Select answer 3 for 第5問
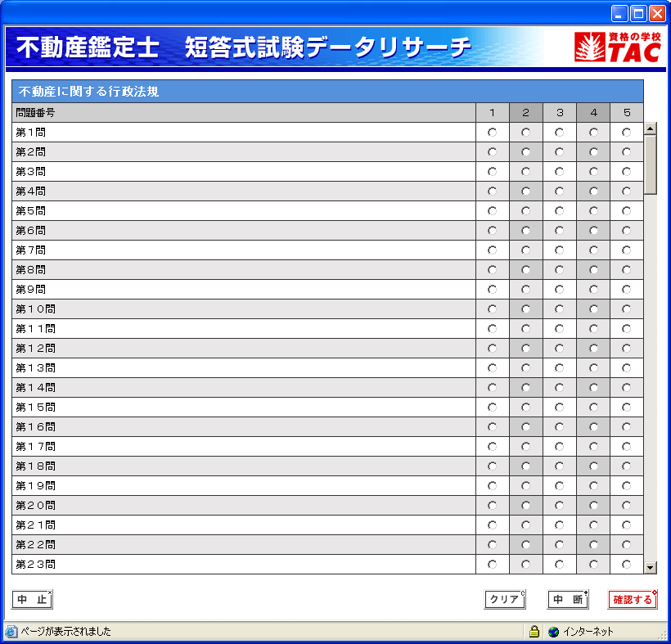Screen dimensions: 671x644 click(x=559, y=210)
